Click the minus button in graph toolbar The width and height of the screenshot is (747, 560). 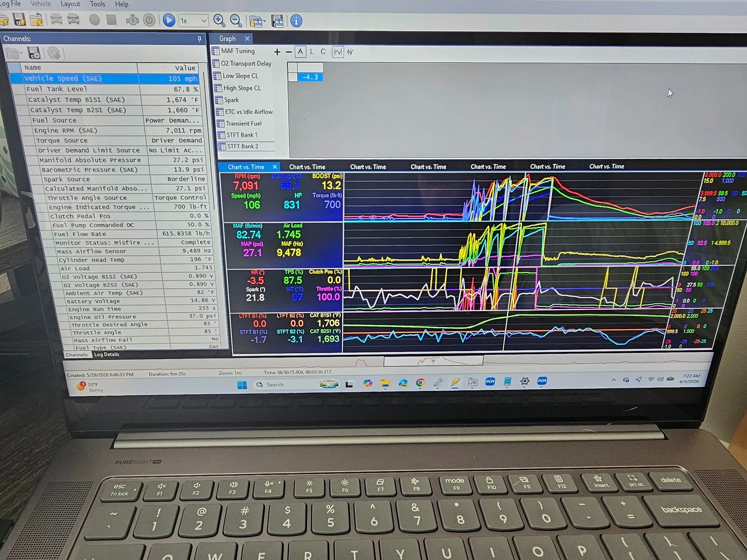(x=288, y=52)
